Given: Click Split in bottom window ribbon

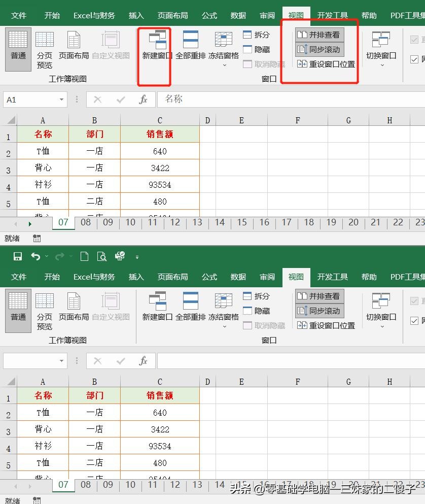Looking at the screenshot, I should click(256, 296).
